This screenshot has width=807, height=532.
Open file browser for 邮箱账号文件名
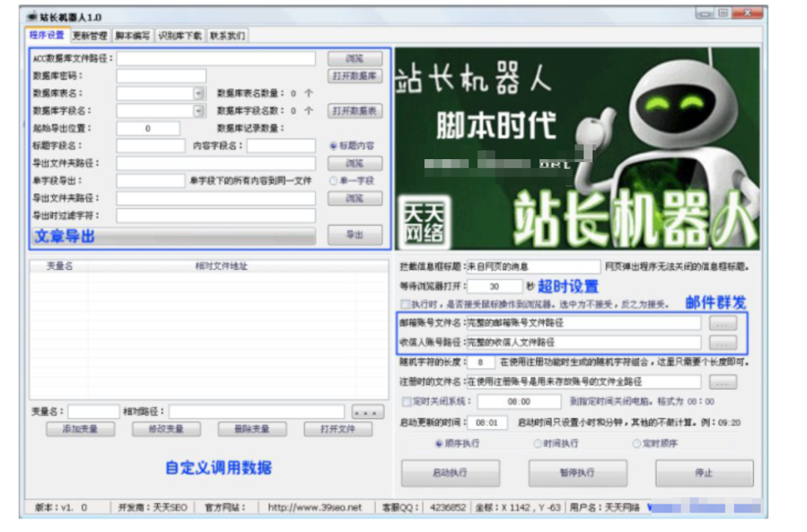722,323
